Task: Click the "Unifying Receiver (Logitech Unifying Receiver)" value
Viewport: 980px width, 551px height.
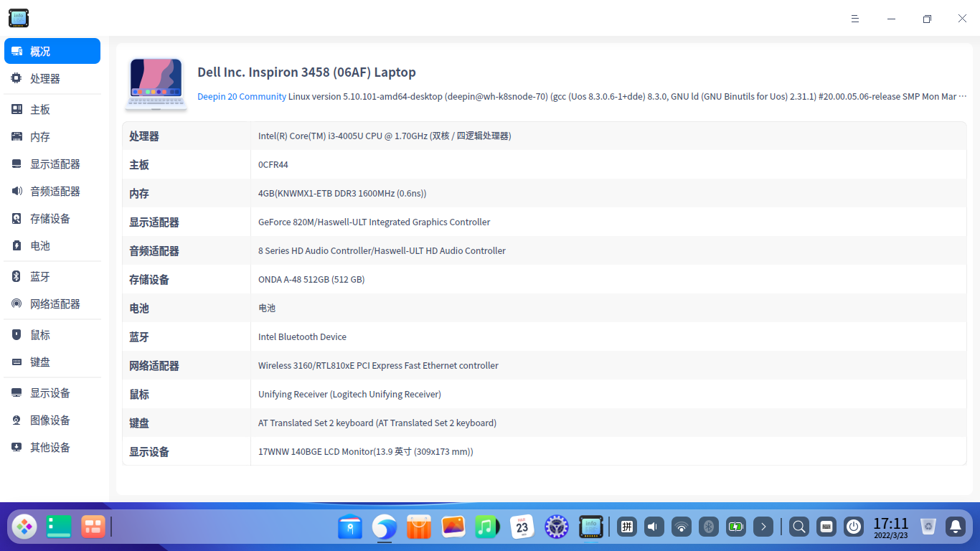Action: coord(349,394)
